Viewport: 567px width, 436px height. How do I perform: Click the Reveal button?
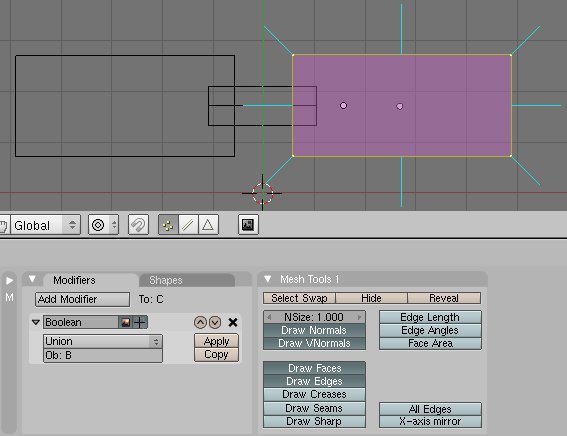444,298
